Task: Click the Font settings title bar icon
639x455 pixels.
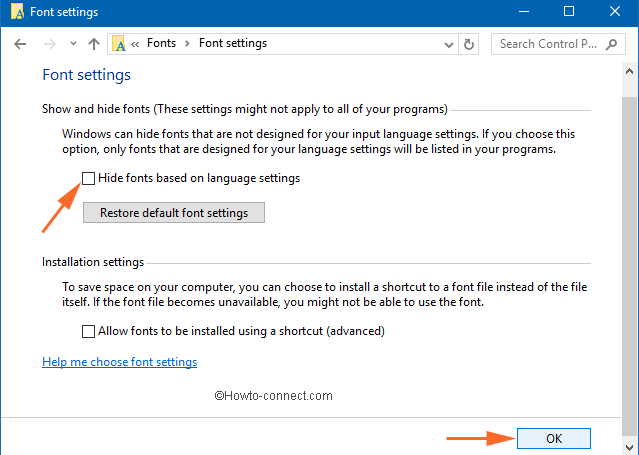Action: pyautogui.click(x=17, y=12)
